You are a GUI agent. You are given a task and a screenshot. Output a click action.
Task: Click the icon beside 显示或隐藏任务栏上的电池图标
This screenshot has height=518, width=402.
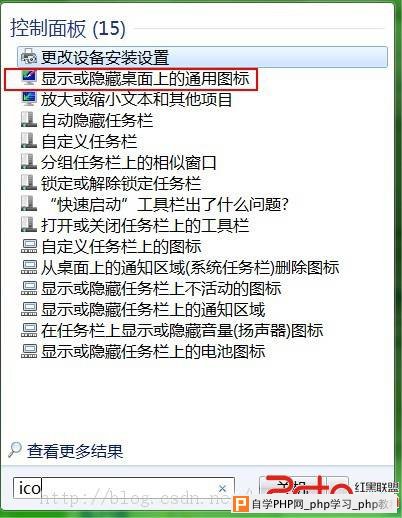29,352
